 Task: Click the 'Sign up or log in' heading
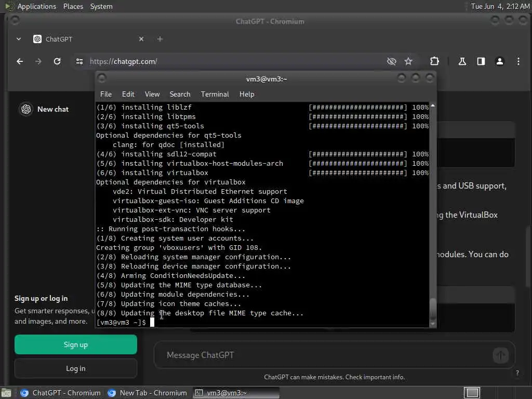point(41,299)
